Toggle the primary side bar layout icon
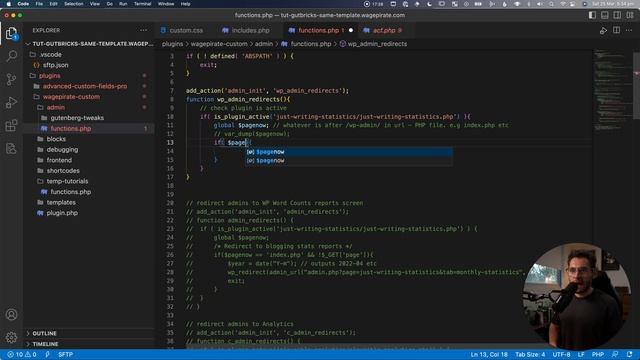The height and width of the screenshot is (360, 640). [592, 15]
